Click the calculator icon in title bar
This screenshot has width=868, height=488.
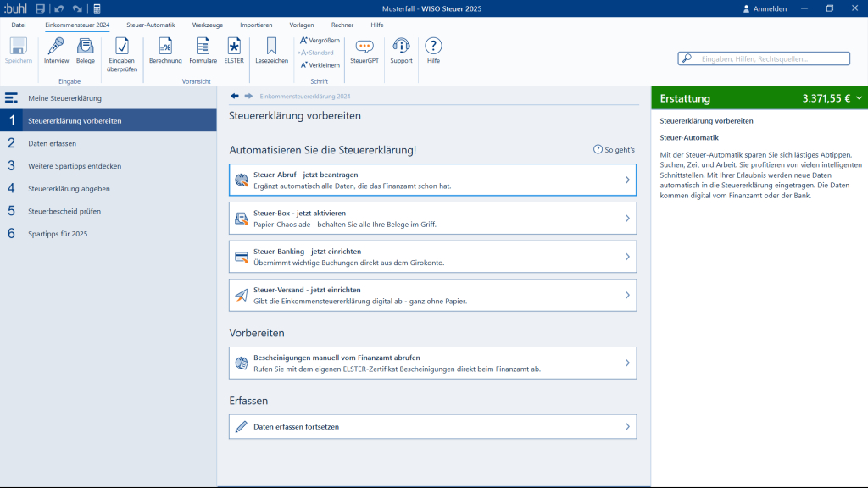pyautogui.click(x=97, y=8)
